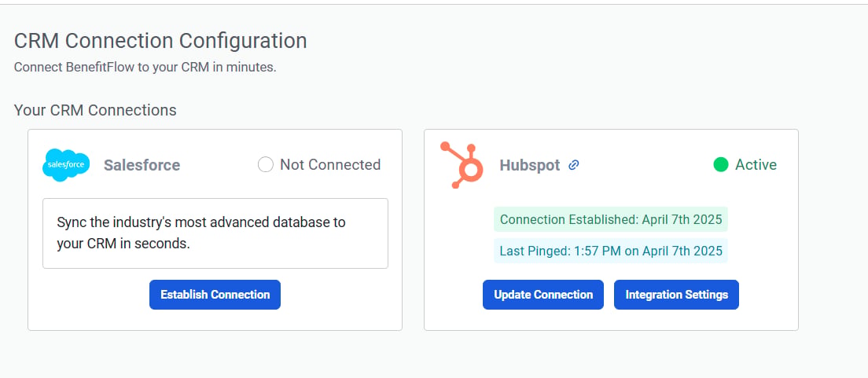Select the Not Connected radio circle
Image resolution: width=868 pixels, height=378 pixels.
point(266,164)
